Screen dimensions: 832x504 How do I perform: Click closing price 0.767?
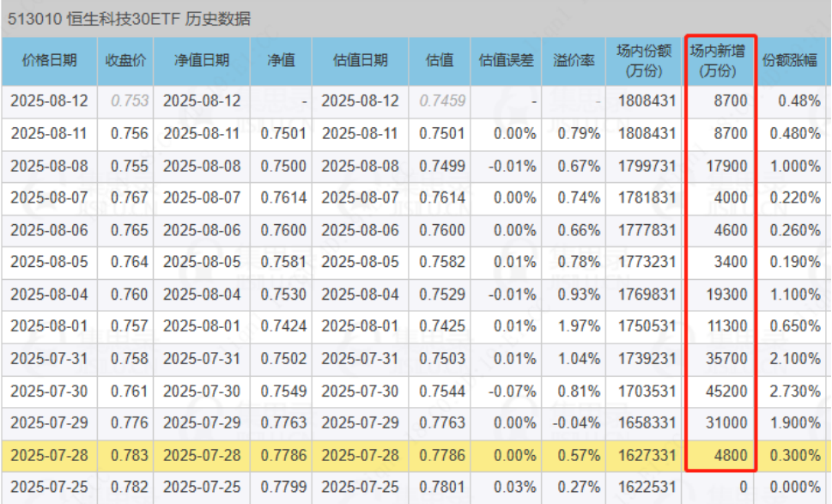130,197
